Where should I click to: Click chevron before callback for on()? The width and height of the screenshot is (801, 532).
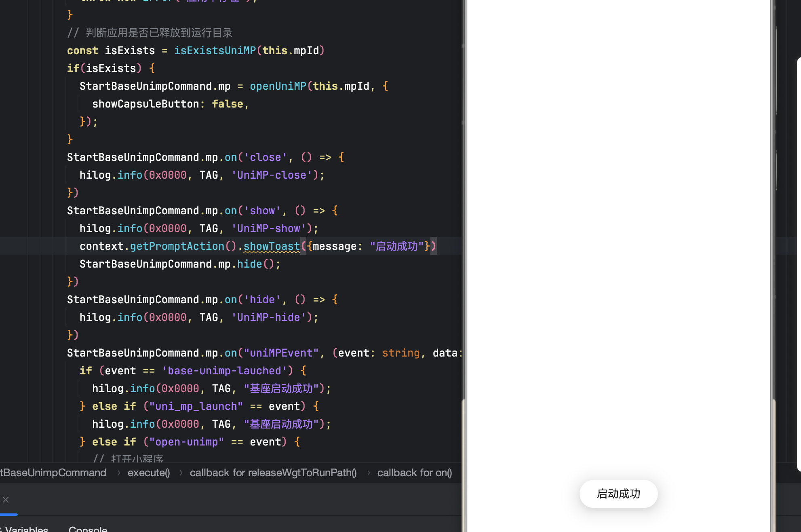pos(368,473)
